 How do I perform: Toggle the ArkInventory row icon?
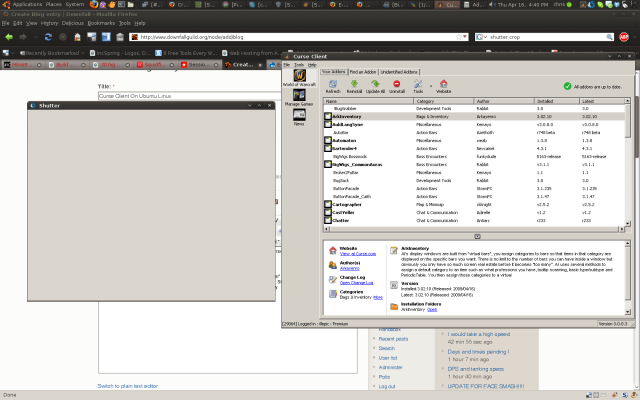[x=328, y=116]
